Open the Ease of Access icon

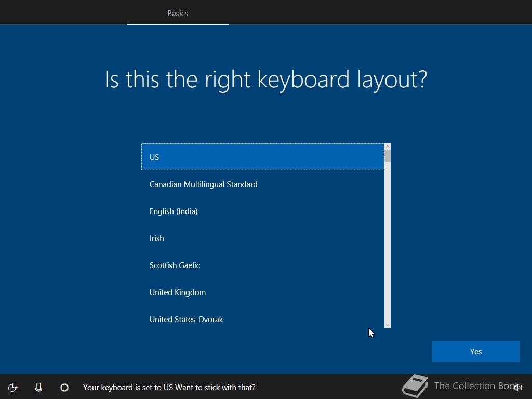[x=13, y=388]
